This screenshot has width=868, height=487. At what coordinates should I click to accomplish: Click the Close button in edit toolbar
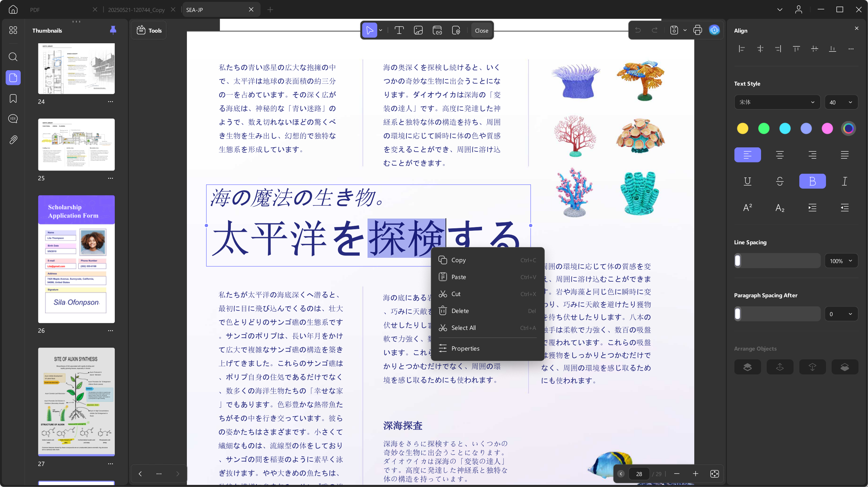pyautogui.click(x=481, y=30)
